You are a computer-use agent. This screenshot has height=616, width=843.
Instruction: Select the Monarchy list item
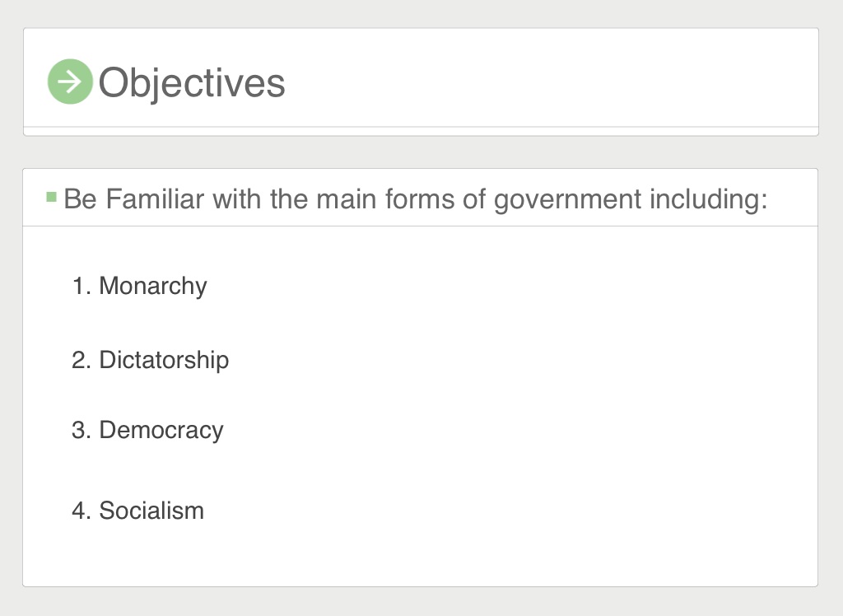(152, 286)
